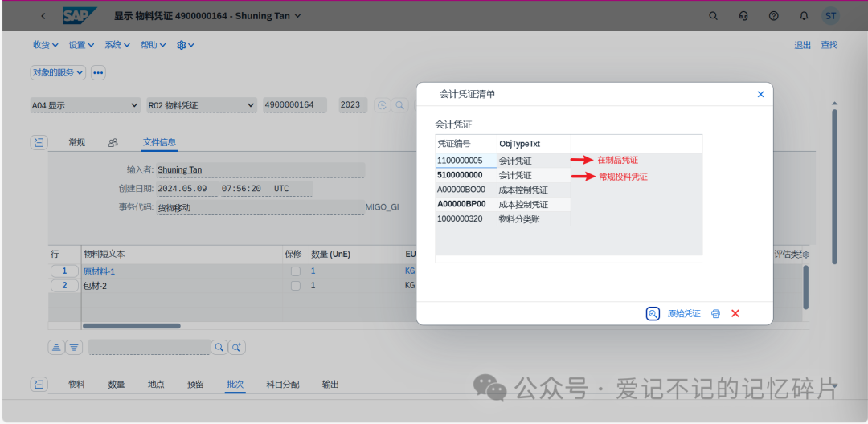This screenshot has width=868, height=424.
Task: Open the 科目分配 detail tab
Action: pos(283,384)
